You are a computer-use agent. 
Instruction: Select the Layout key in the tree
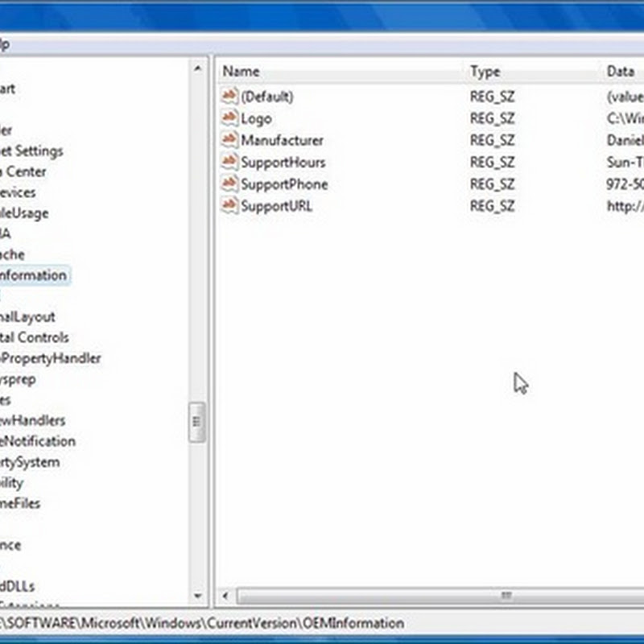pos(27,316)
